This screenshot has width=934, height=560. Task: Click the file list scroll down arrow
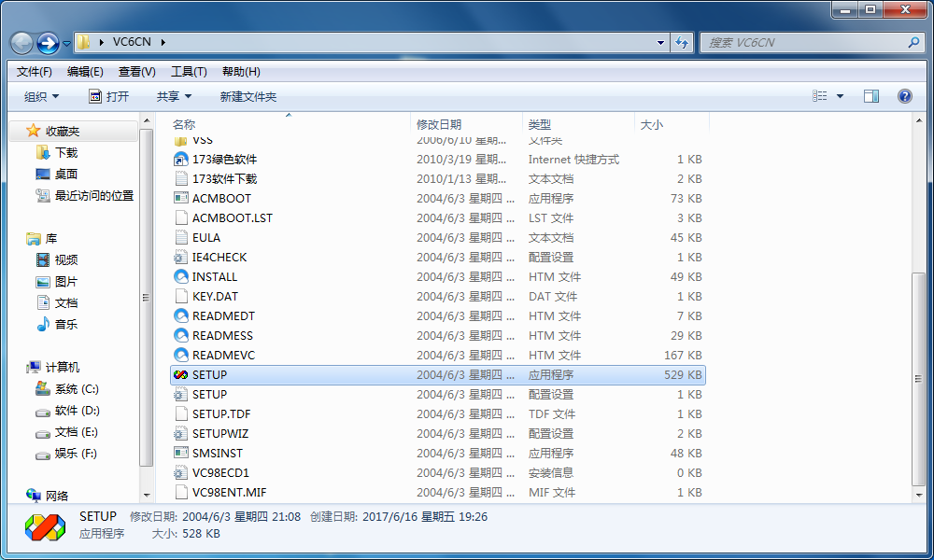tap(918, 495)
